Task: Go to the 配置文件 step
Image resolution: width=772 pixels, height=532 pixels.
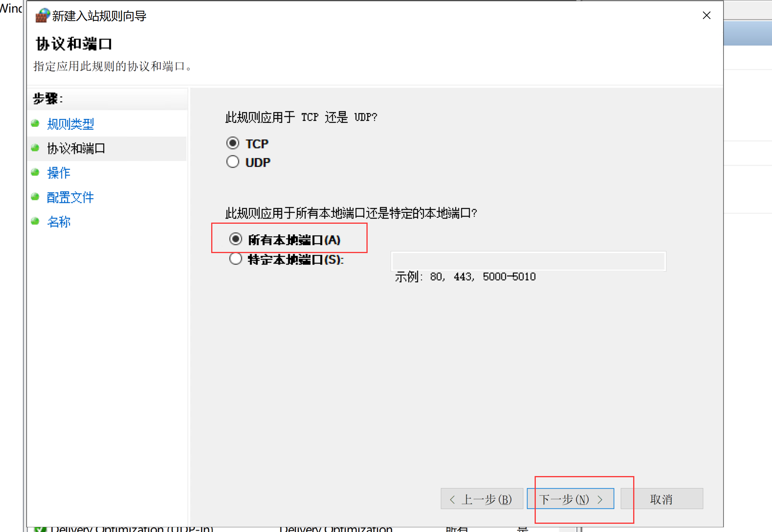Action: point(70,197)
